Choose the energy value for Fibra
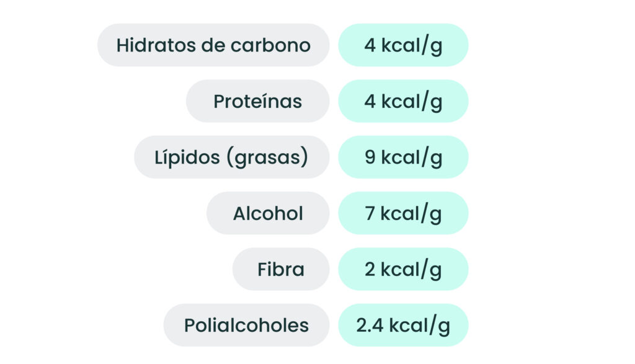The width and height of the screenshot is (635, 364). click(403, 269)
